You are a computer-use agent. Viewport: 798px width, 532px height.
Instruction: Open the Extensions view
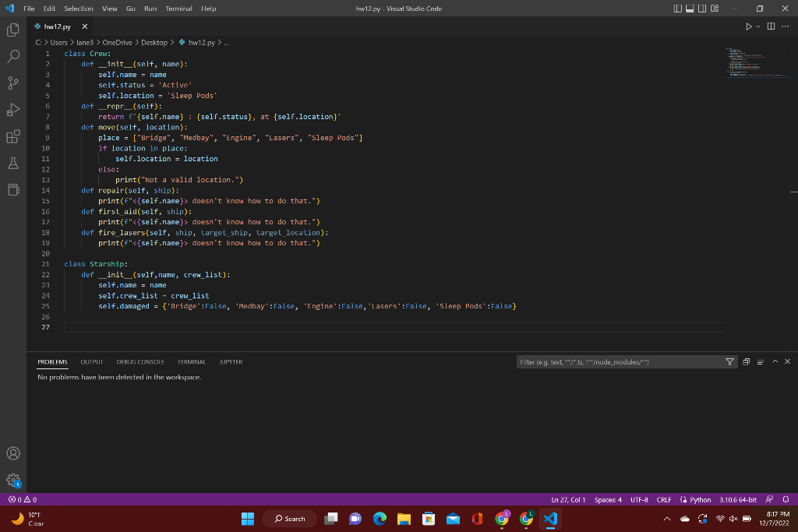pyautogui.click(x=12, y=136)
